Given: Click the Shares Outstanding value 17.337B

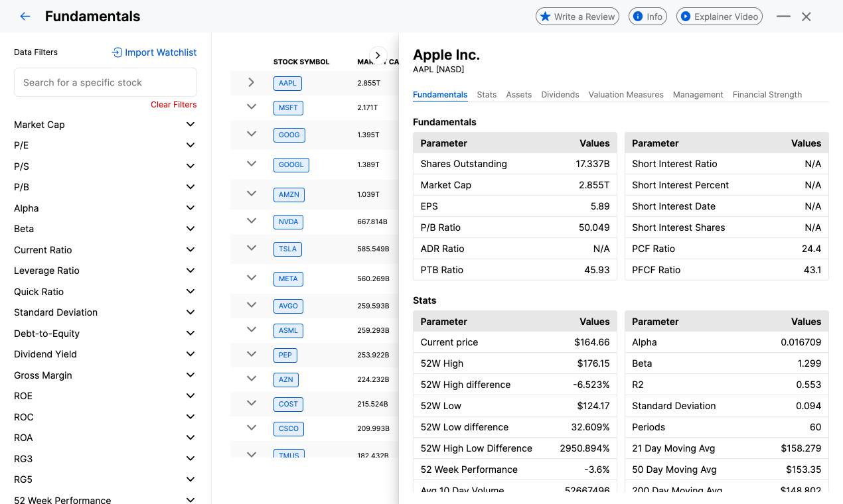Looking at the screenshot, I should point(593,164).
